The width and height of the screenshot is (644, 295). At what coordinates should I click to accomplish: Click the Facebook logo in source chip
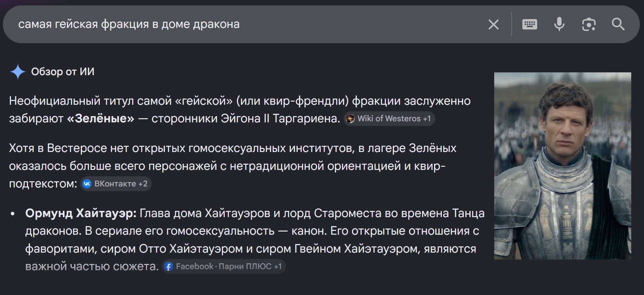168,266
